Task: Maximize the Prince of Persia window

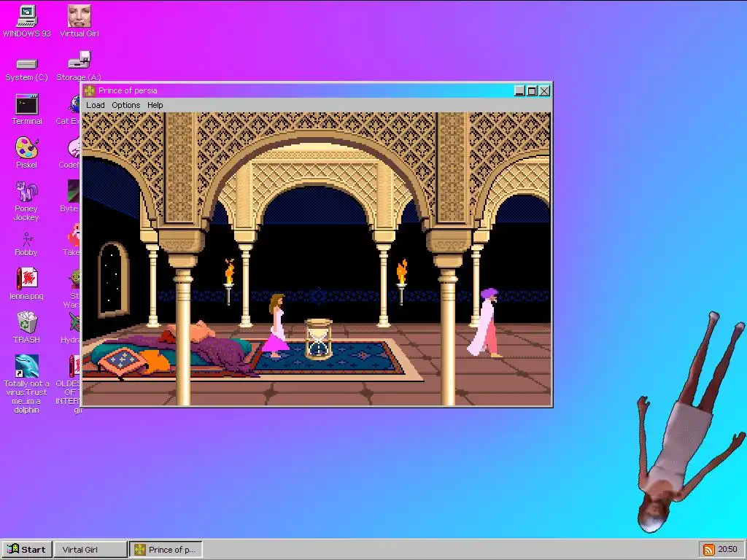Action: (x=532, y=90)
